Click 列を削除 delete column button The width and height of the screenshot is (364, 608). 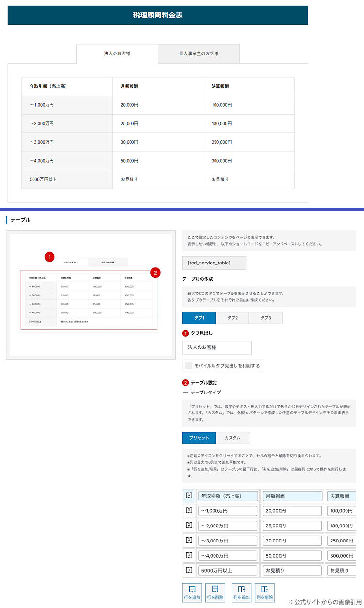pos(265,592)
